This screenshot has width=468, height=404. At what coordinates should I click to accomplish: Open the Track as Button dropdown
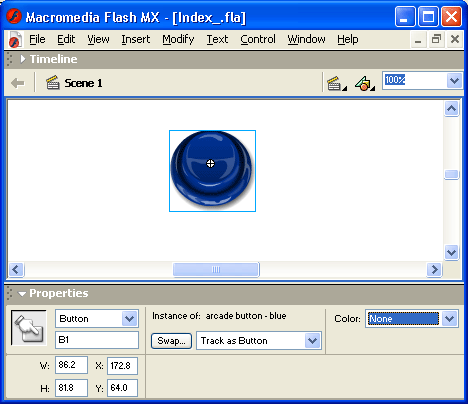pos(312,341)
